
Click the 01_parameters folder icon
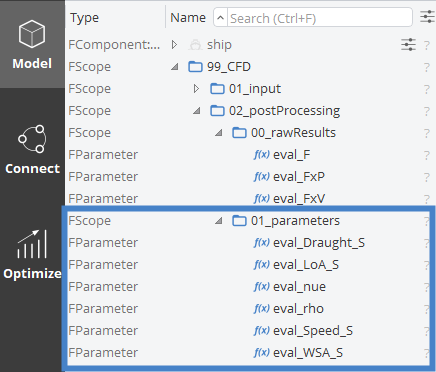coord(239,221)
